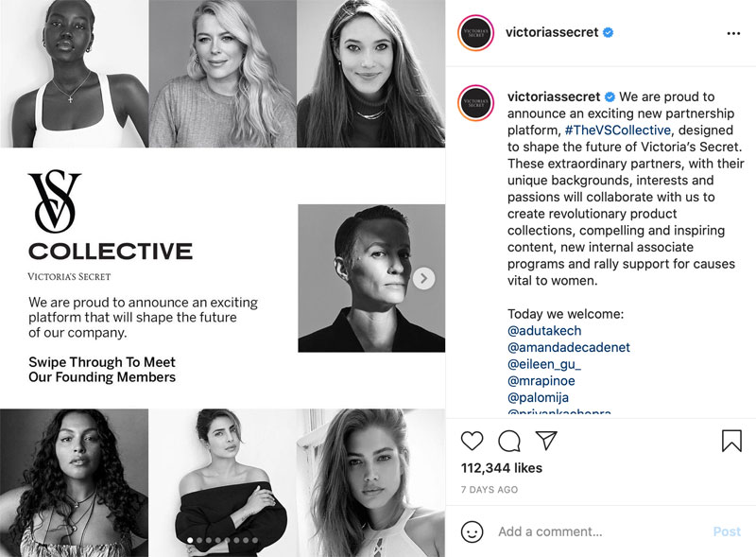Viewport: 756px width, 557px height.
Task: Open the @palomija profile mention
Action: [538, 397]
